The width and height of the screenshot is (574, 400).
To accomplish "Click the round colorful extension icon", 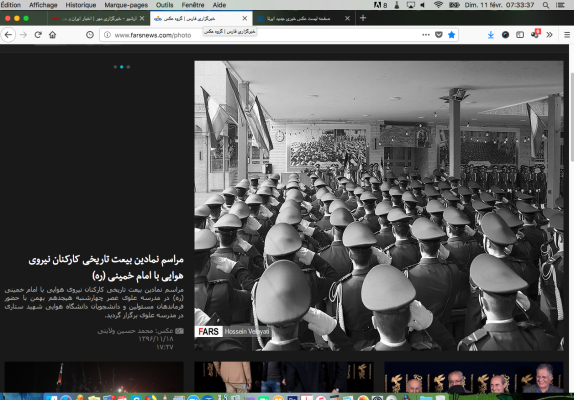I will pyautogui.click(x=506, y=35).
